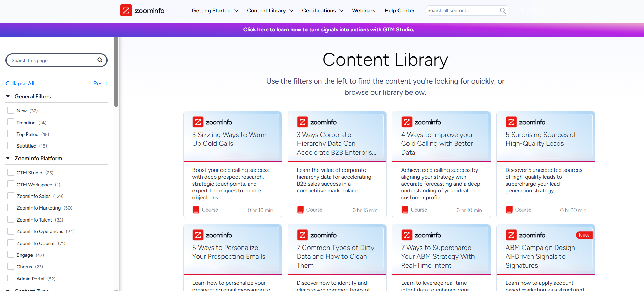Viewport: 644px width, 291px height.
Task: Go to the Webinars page
Action: 364,11
